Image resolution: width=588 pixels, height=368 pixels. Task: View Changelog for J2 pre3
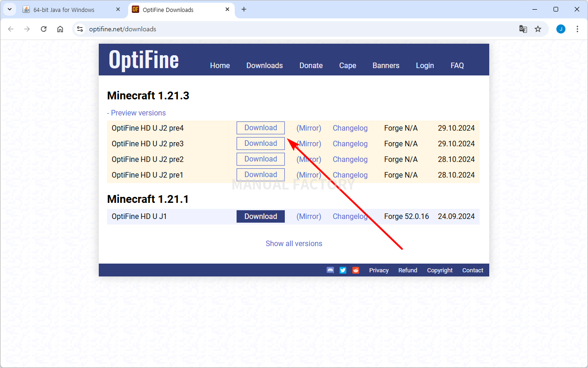pyautogui.click(x=350, y=144)
